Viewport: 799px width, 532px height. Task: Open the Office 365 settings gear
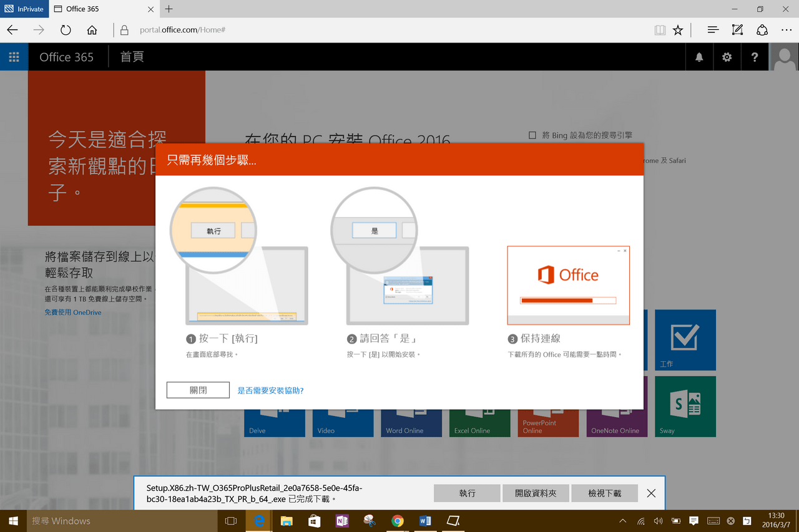(x=727, y=57)
